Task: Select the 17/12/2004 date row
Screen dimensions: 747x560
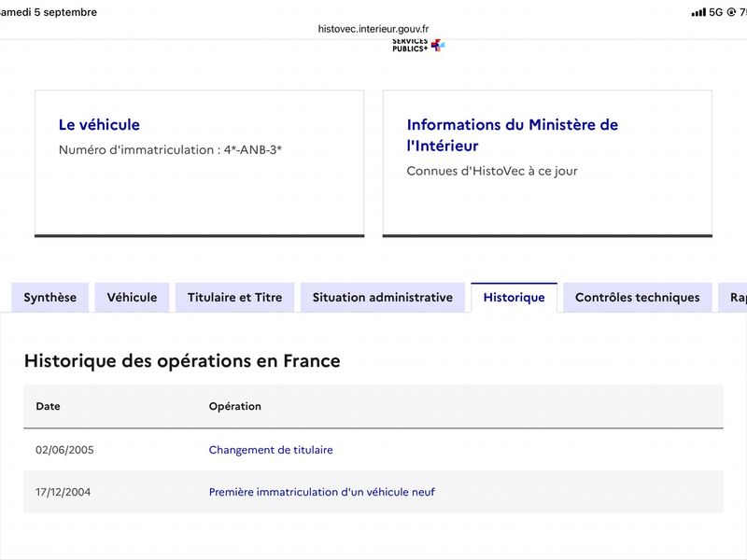Action: coord(373,492)
